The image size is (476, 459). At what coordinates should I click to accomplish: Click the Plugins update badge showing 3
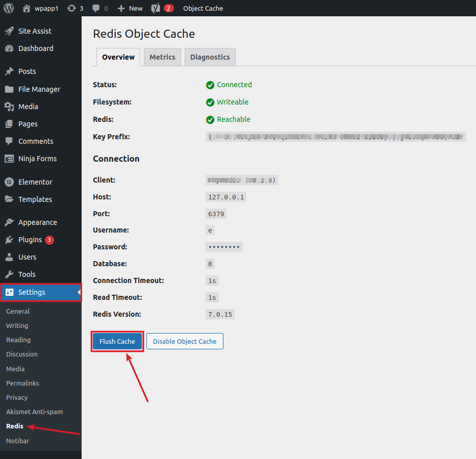click(49, 240)
